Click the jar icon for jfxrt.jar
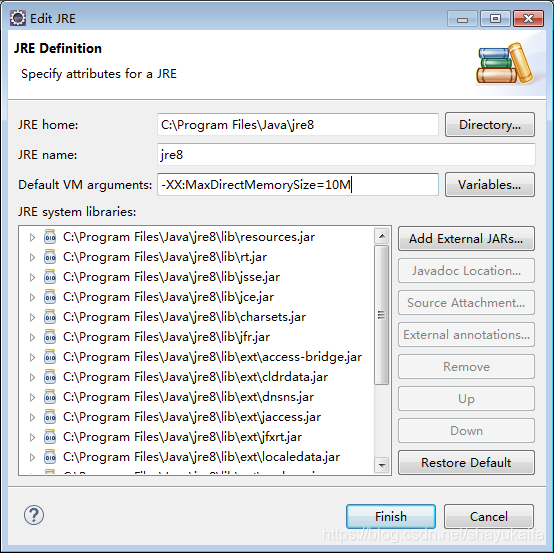The width and height of the screenshot is (554, 553). (50, 437)
